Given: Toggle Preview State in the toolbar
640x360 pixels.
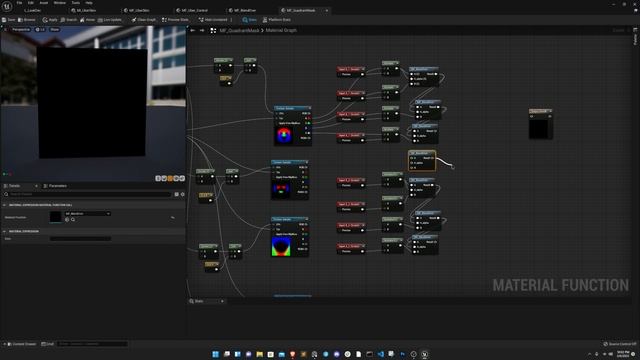Looking at the screenshot, I should [175, 20].
